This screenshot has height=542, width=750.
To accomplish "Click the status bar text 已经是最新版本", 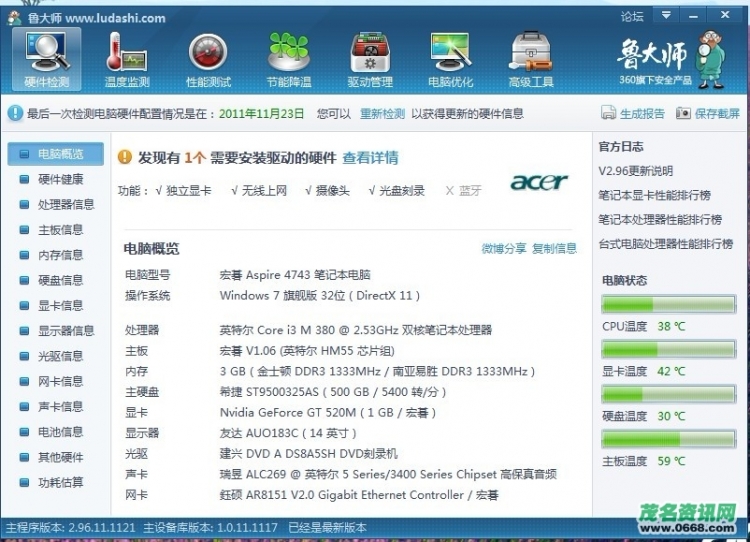I will [328, 528].
